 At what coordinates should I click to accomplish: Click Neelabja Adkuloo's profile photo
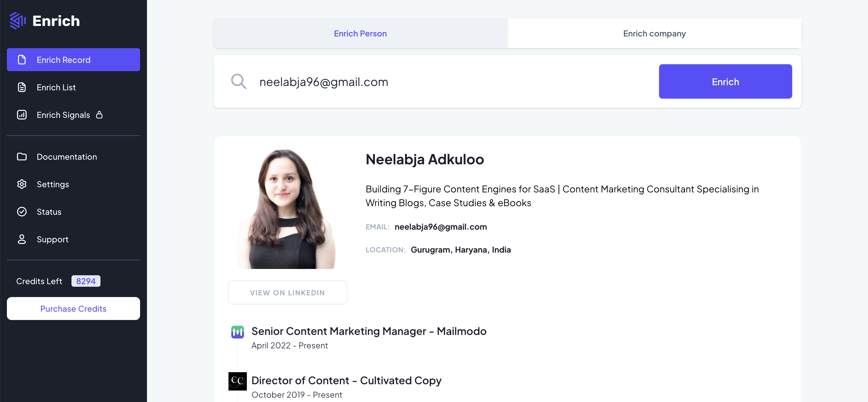(287, 209)
